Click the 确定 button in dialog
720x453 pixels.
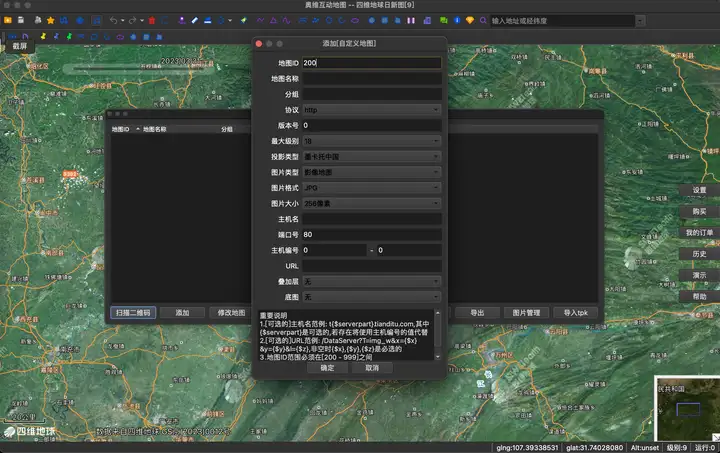coord(327,368)
